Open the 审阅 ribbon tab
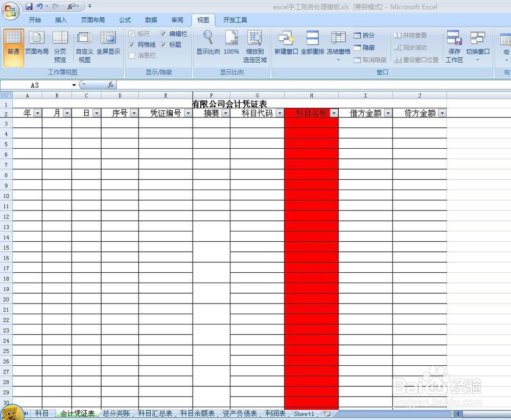 [x=177, y=20]
